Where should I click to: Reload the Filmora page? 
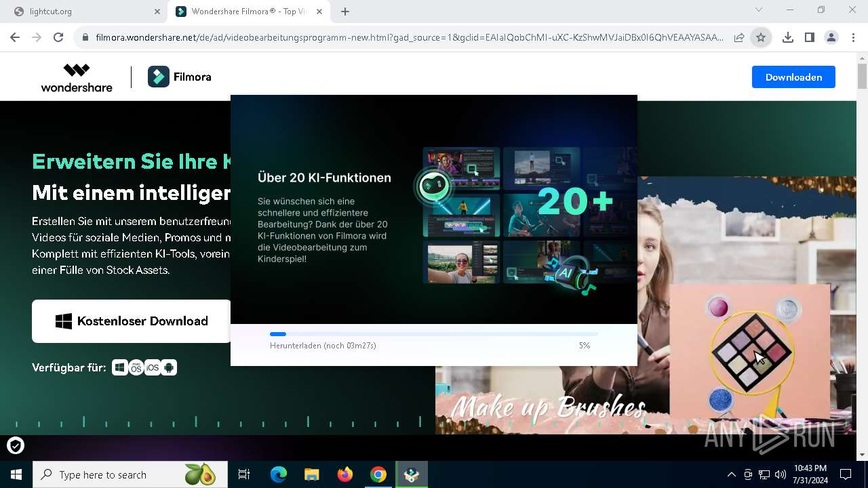pos(58,37)
